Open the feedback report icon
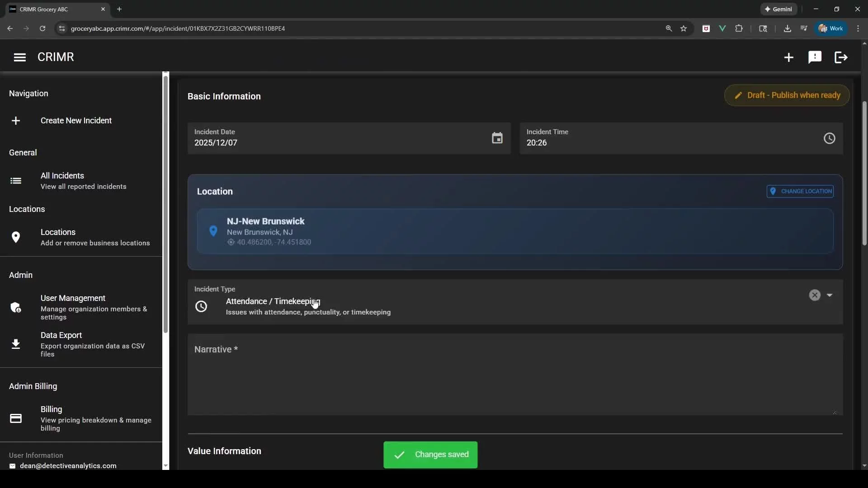This screenshot has width=868, height=488. click(x=815, y=57)
